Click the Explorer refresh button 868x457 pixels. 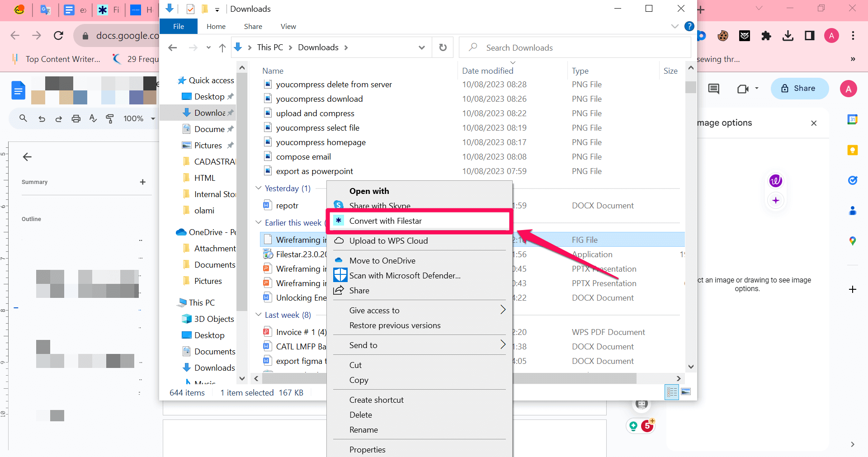pyautogui.click(x=443, y=47)
